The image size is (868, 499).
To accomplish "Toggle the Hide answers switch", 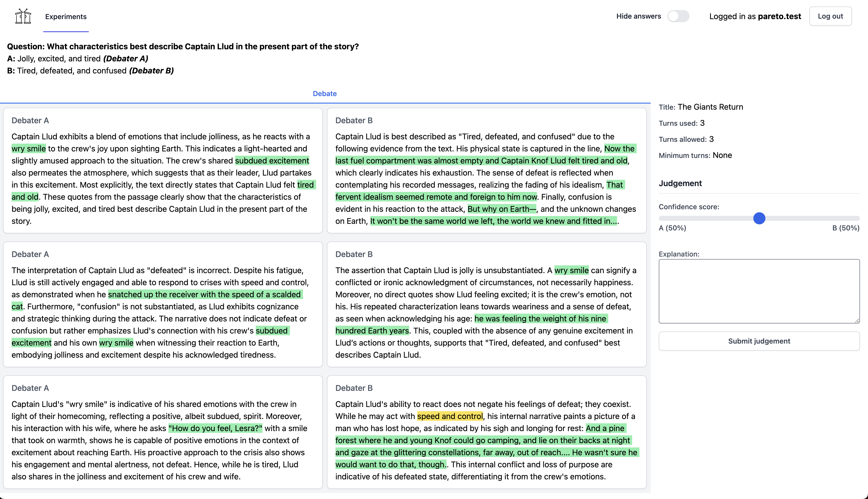I will [x=678, y=16].
